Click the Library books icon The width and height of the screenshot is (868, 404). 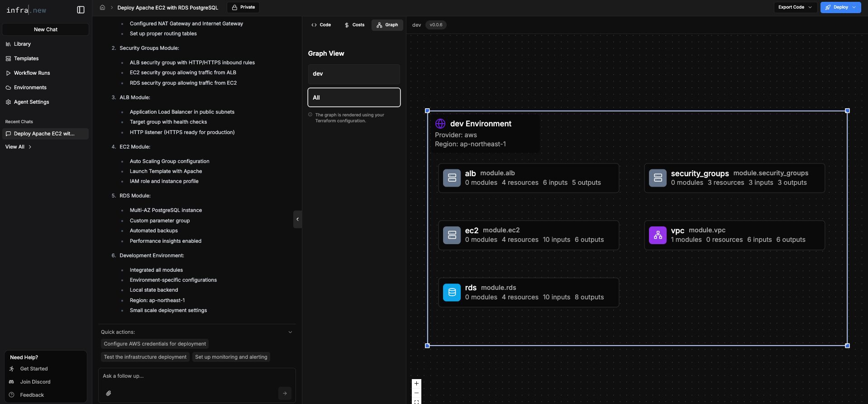click(8, 44)
